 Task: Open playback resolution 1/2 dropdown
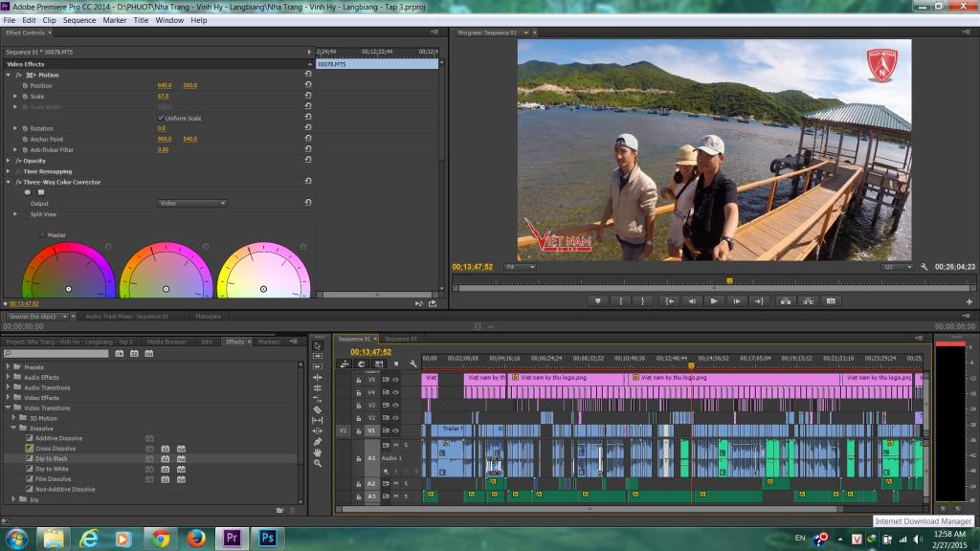(x=898, y=267)
